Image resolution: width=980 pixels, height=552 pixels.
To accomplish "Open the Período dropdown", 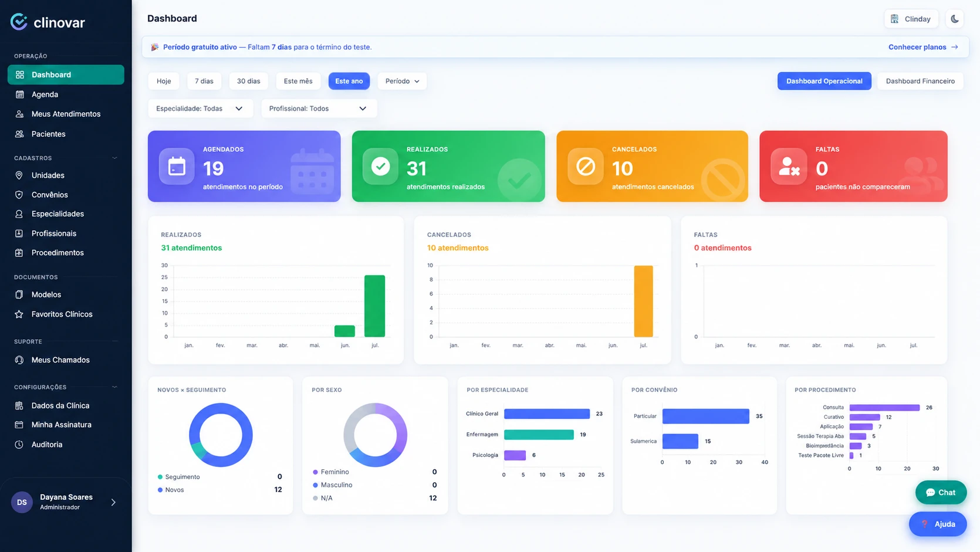I will pyautogui.click(x=402, y=81).
